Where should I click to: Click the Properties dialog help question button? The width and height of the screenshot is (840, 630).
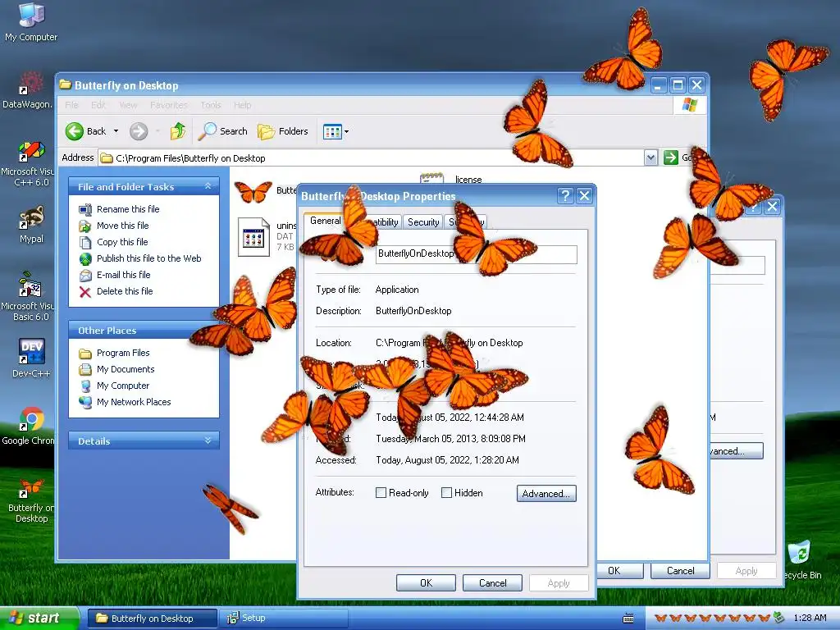(x=564, y=195)
